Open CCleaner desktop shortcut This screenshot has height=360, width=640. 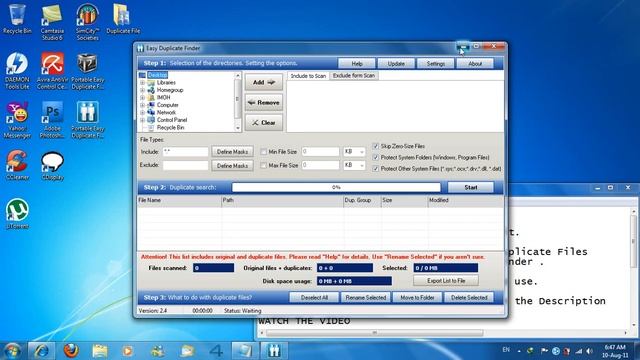(x=17, y=165)
